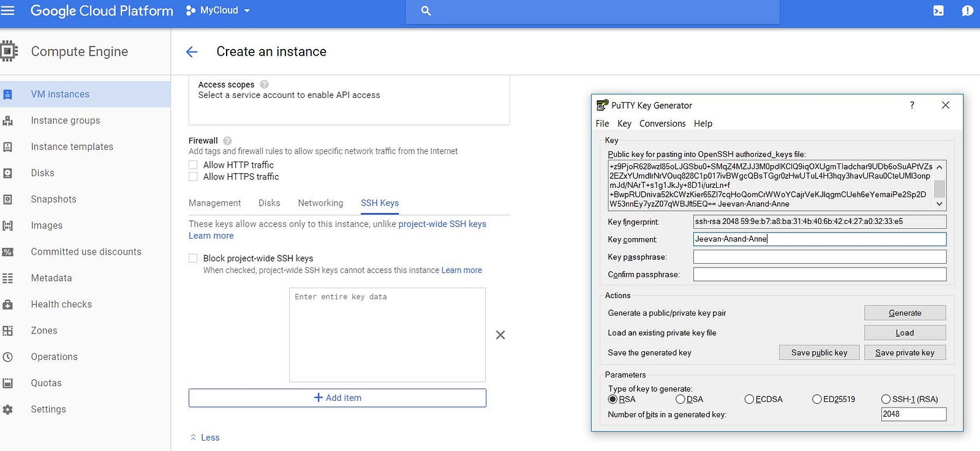This screenshot has height=451, width=980.
Task: Click the Key passphrase input field
Action: pyautogui.click(x=820, y=257)
